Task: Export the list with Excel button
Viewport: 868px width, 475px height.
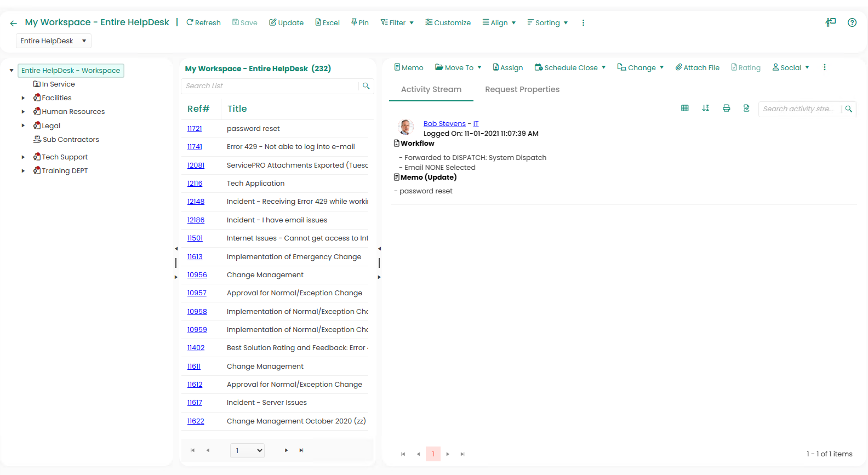Action: (327, 22)
